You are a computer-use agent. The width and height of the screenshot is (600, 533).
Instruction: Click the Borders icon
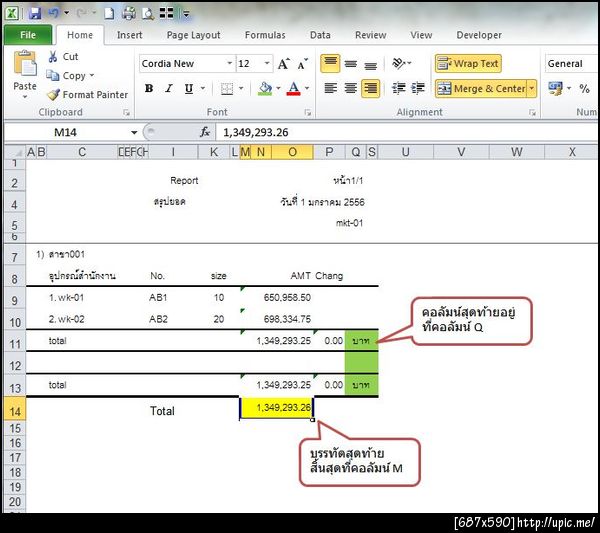[227, 89]
